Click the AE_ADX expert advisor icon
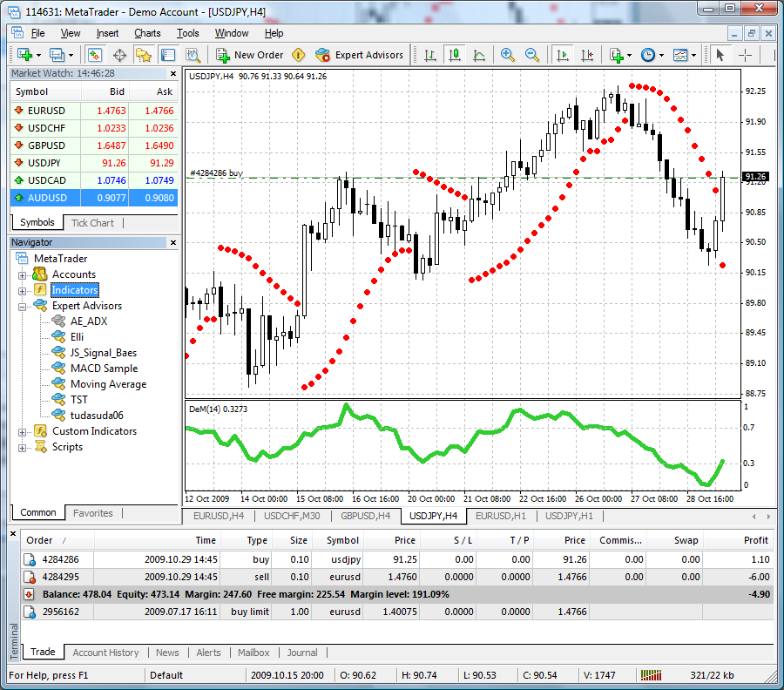 (58, 321)
